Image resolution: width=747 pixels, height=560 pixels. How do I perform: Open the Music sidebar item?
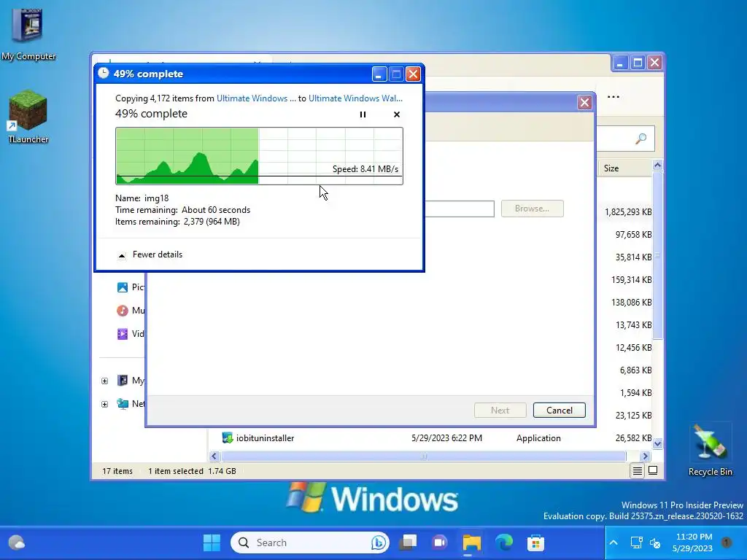(130, 311)
